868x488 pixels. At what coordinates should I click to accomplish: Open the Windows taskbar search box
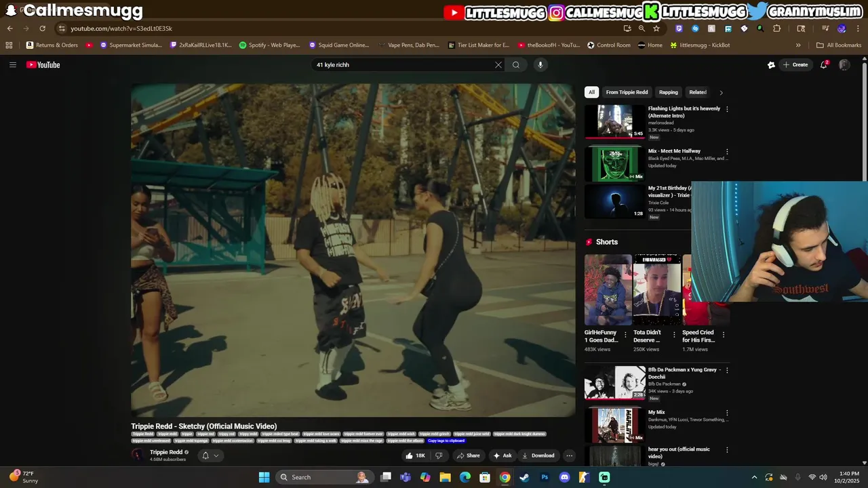tap(325, 477)
